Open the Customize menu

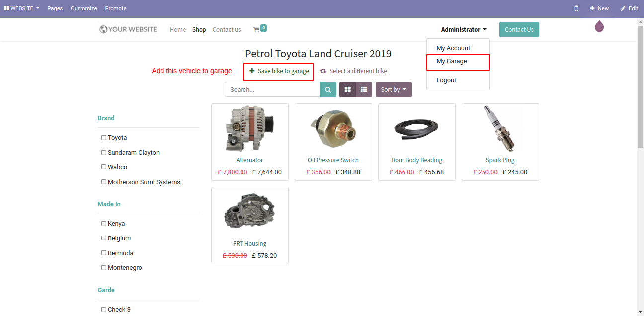(84, 8)
